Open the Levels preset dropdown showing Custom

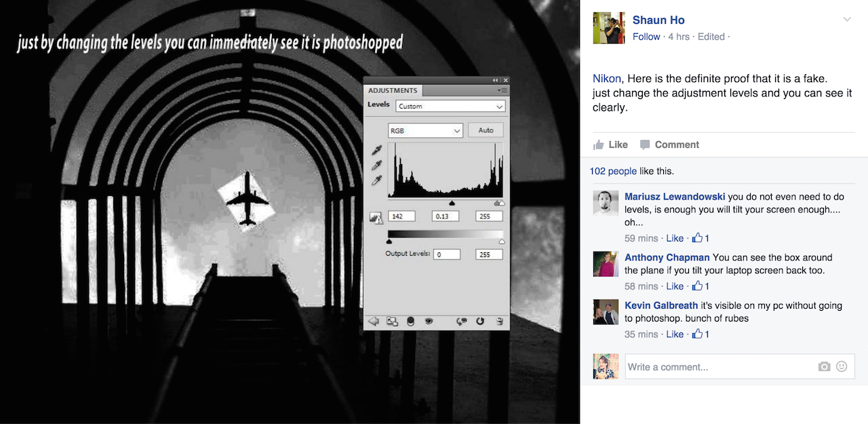[x=451, y=106]
